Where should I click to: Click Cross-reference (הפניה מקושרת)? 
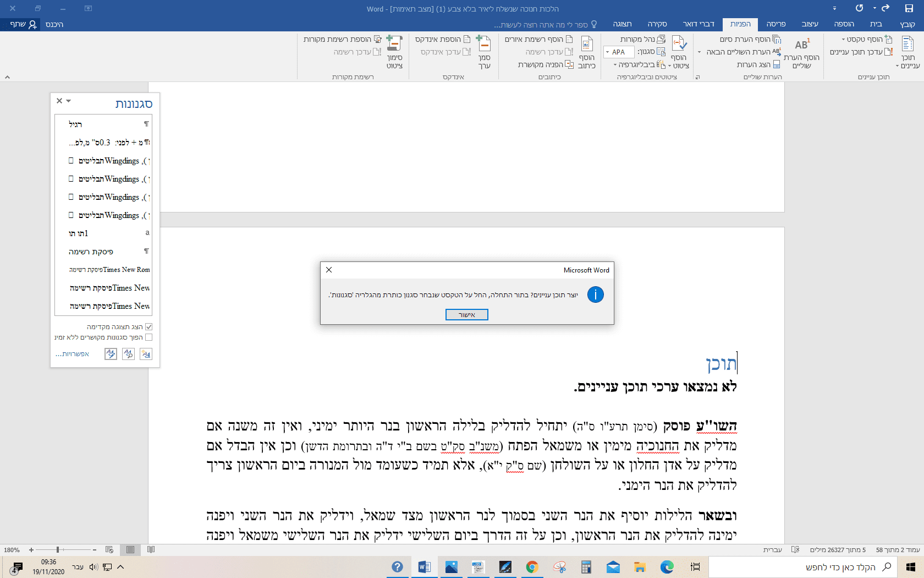546,64
